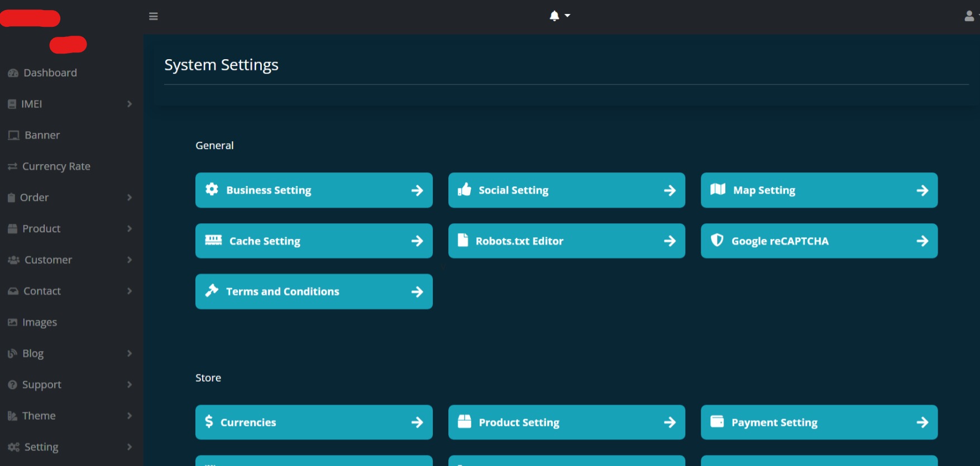Open the Google reCAPTCHA card
Screen dimensions: 980x466
[819, 241]
